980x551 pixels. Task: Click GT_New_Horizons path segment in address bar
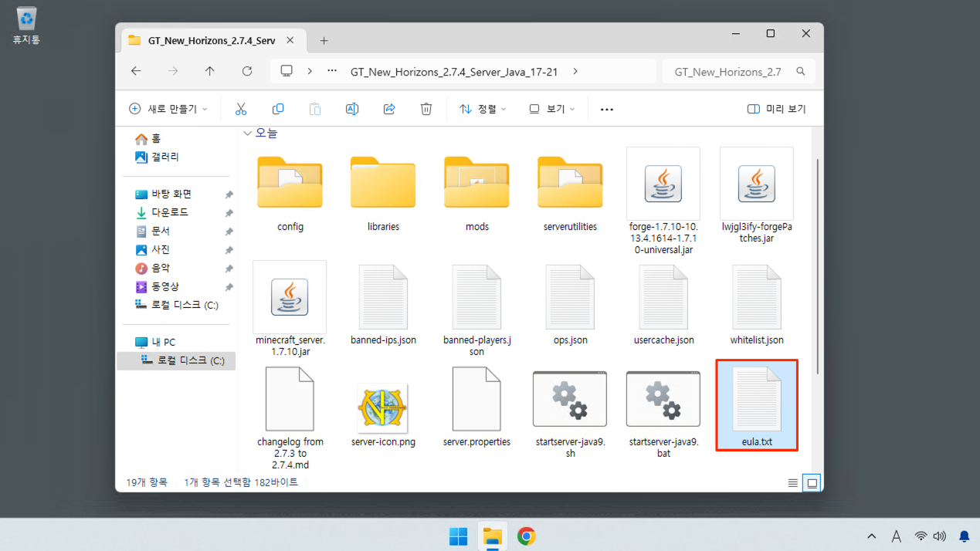[454, 71]
